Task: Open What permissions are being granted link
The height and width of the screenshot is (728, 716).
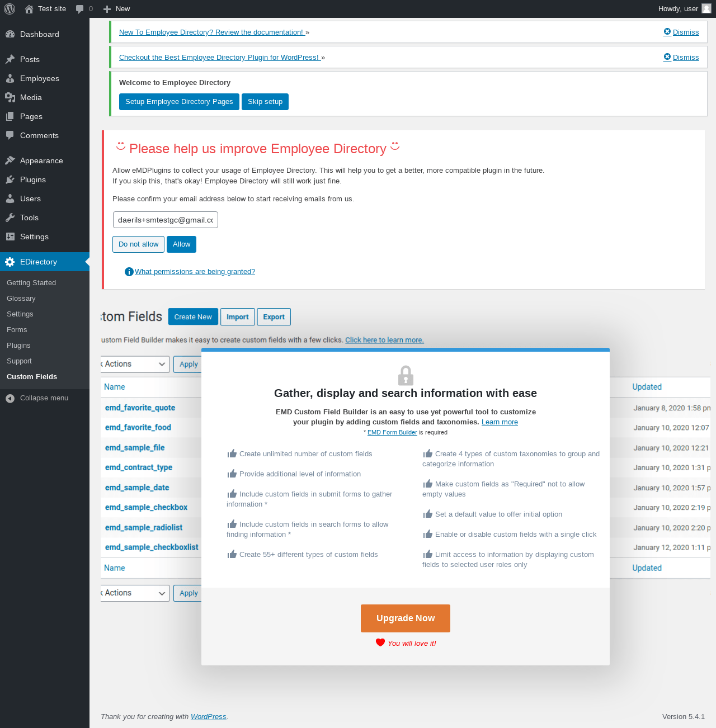Action: pos(195,272)
